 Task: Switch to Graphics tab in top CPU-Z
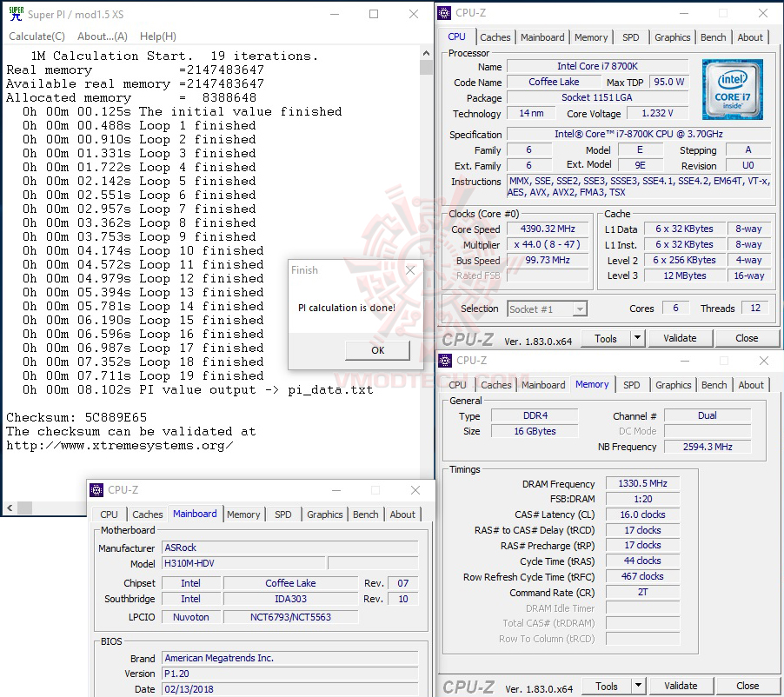tap(673, 37)
